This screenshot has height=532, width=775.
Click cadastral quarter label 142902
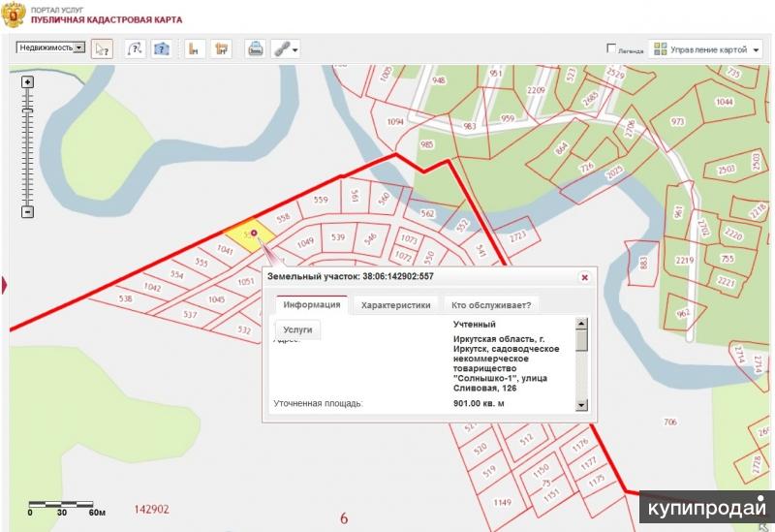(152, 510)
